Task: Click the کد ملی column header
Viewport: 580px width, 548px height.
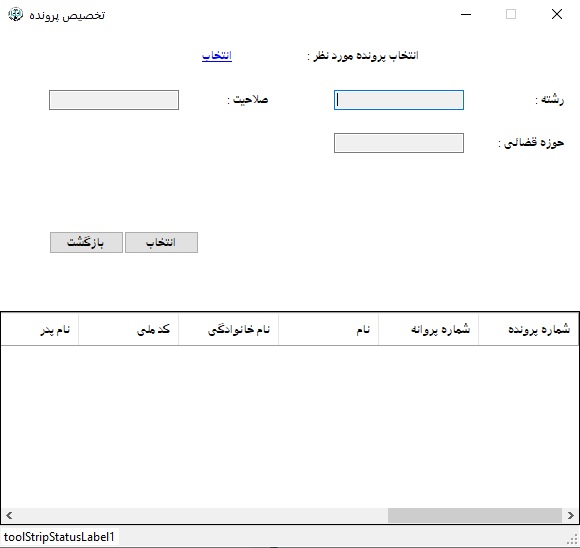Action: coord(129,329)
